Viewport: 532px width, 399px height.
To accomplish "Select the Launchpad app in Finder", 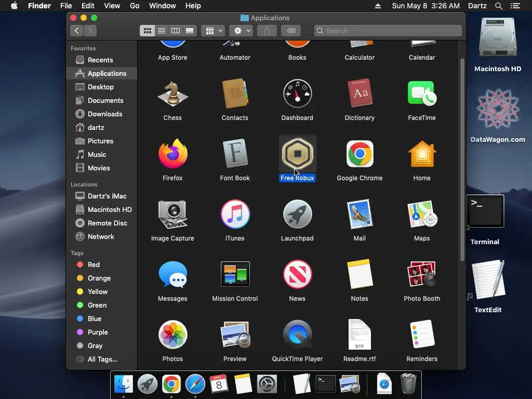I will click(x=297, y=215).
